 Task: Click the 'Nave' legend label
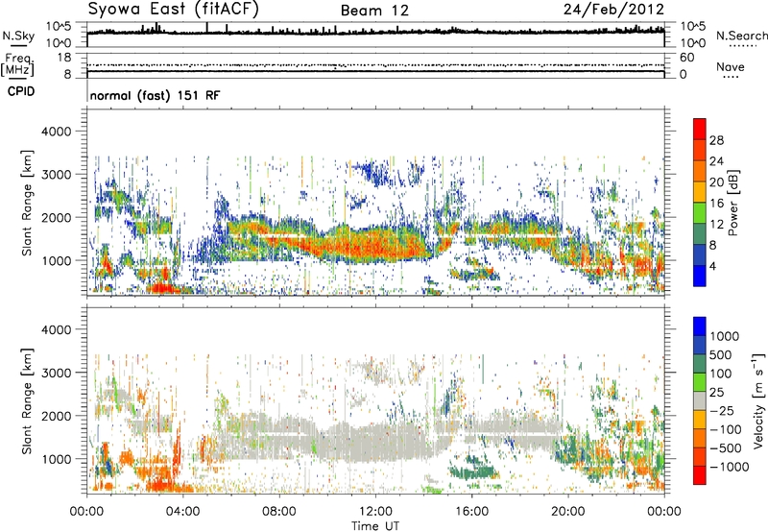pos(731,66)
